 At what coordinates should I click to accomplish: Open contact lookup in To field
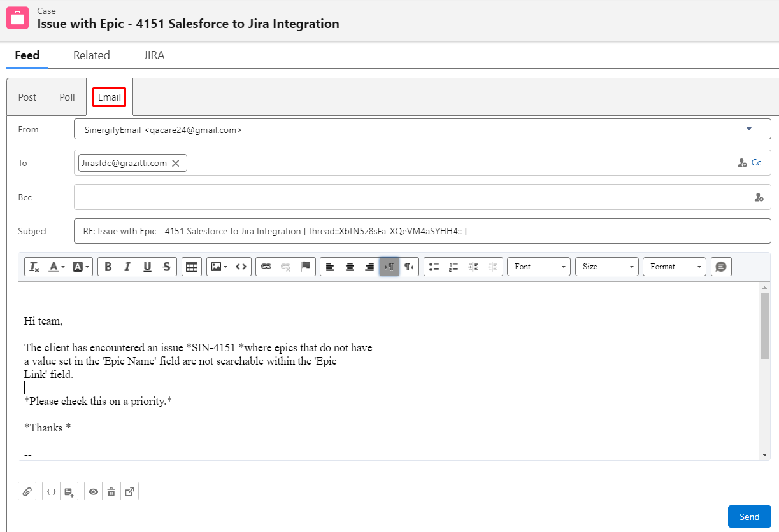(742, 164)
